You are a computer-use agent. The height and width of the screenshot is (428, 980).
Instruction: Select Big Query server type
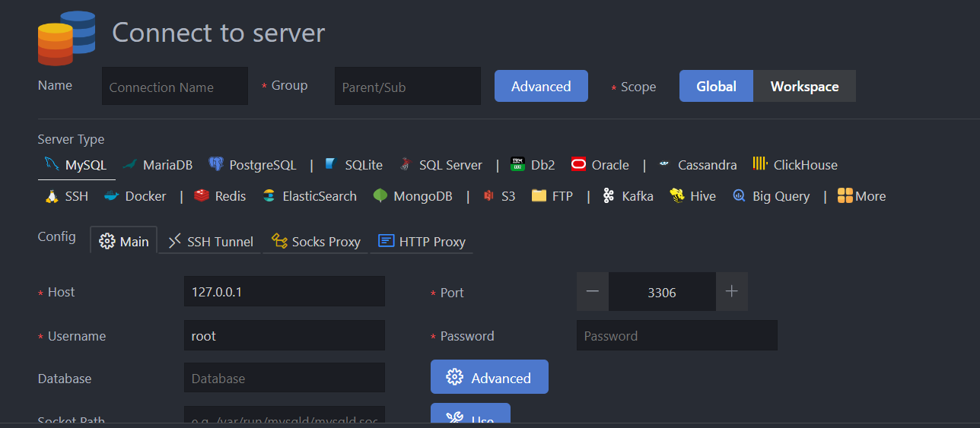[x=771, y=196]
